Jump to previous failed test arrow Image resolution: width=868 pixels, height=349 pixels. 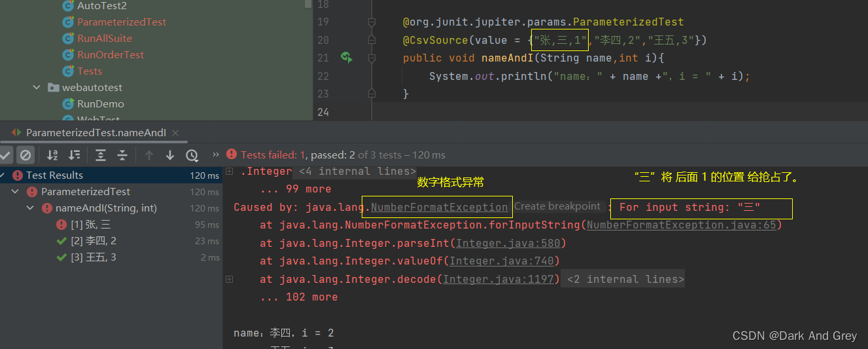[x=149, y=155]
